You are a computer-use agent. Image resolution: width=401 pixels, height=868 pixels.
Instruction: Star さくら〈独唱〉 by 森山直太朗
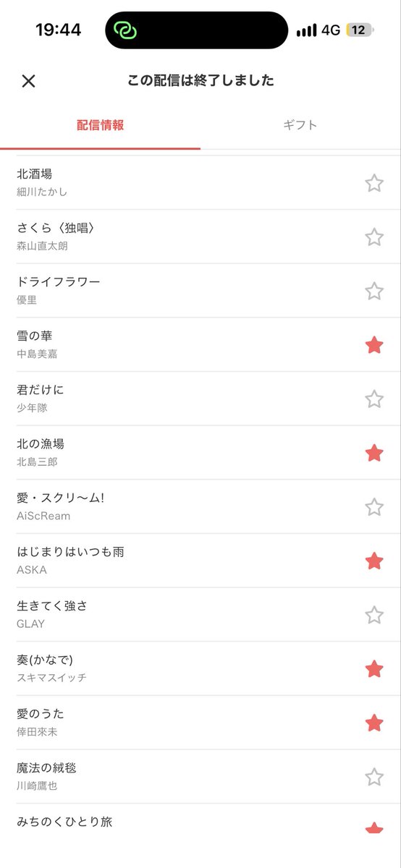tap(373, 237)
